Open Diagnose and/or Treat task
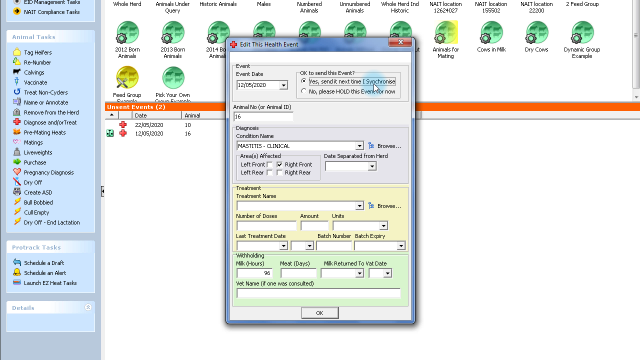 (50, 122)
